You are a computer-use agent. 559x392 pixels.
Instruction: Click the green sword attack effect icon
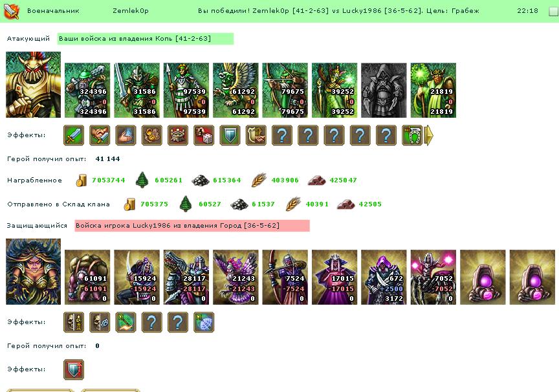coord(74,135)
